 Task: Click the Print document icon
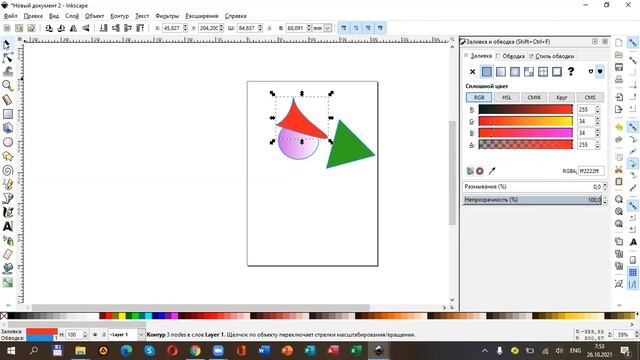click(x=619, y=79)
